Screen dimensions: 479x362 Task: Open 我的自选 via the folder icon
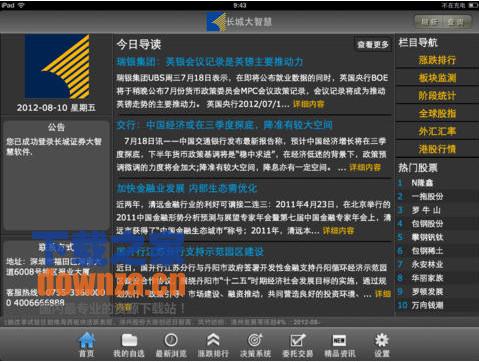(129, 340)
